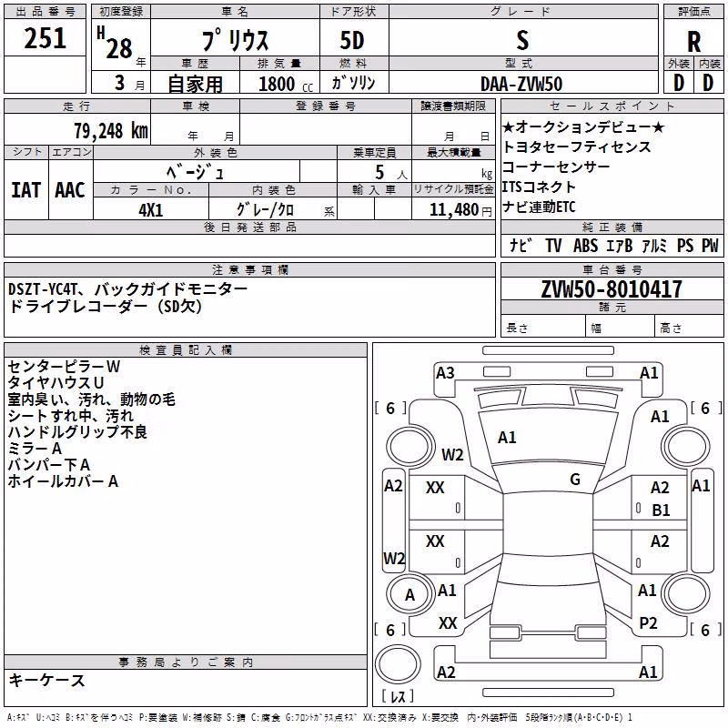Click the chassis number ZVW50-8010417
Screen dimensions: 728x728
[612, 289]
